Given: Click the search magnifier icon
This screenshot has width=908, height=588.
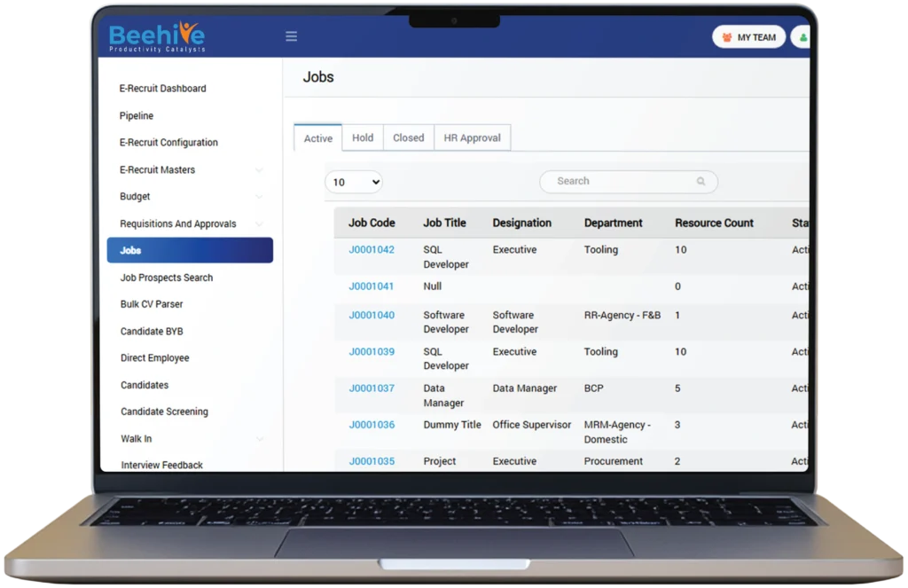Looking at the screenshot, I should (701, 181).
